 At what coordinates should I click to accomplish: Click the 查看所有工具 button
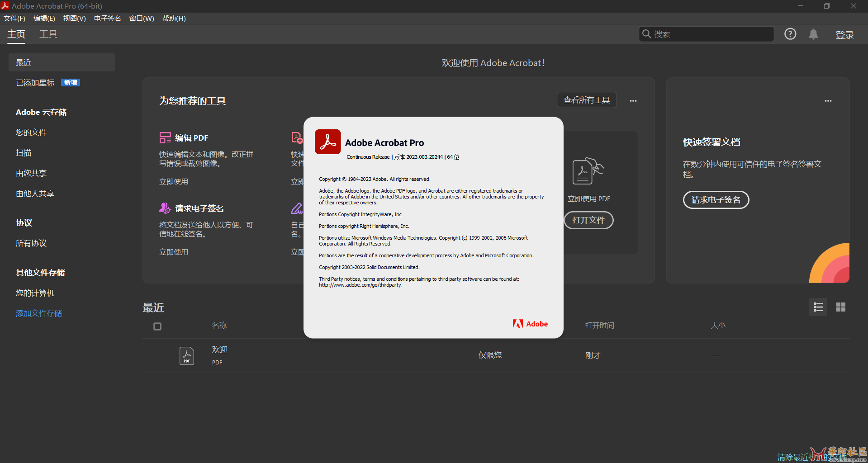point(586,100)
